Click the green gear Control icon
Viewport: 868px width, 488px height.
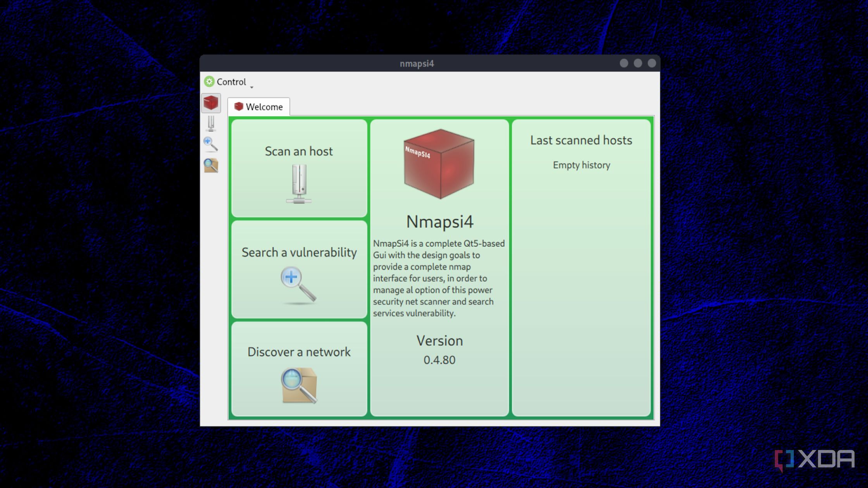209,82
